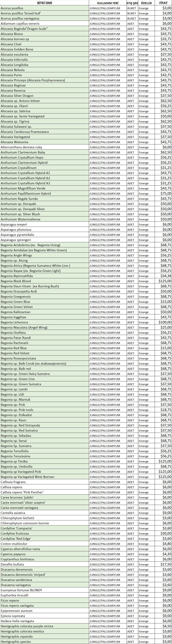172x644 pixels.
Task: Select the Alocasia Bisma name cell
Action: pyautogui.click(x=12, y=34)
